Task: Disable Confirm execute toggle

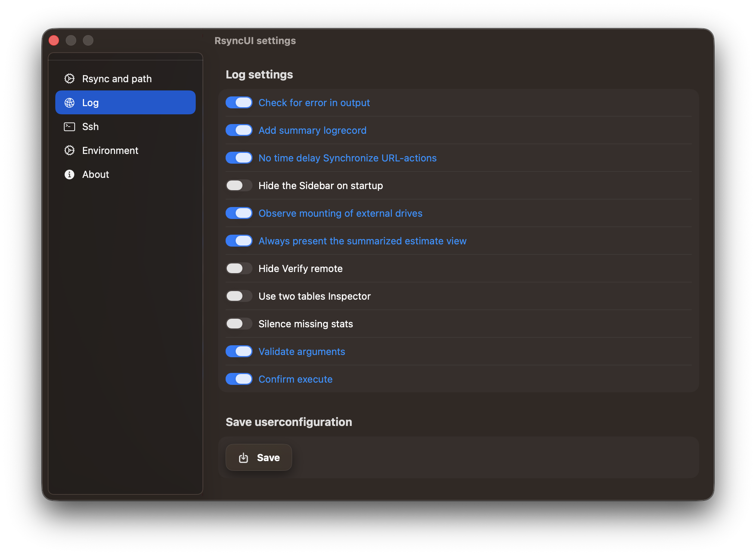Action: (x=239, y=379)
